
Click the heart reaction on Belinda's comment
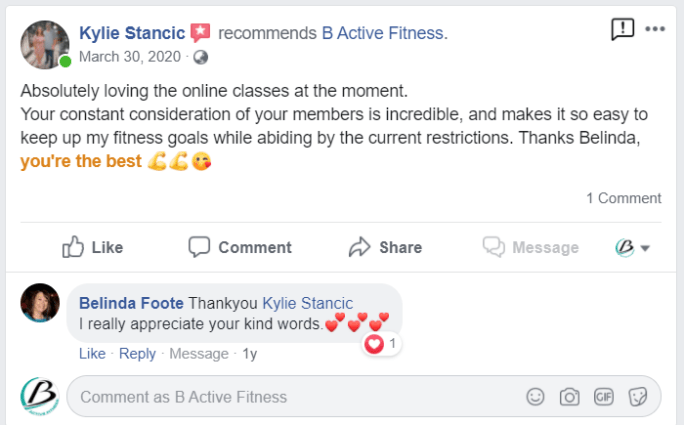(x=375, y=344)
